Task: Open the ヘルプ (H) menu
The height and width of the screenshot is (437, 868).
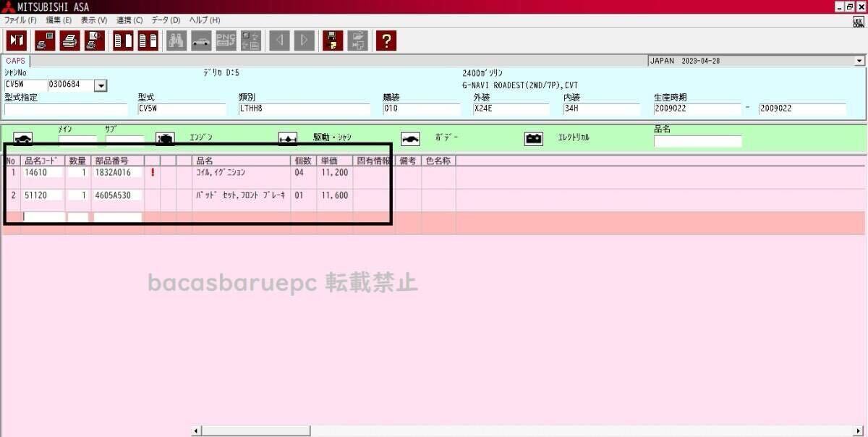Action: pyautogui.click(x=205, y=20)
